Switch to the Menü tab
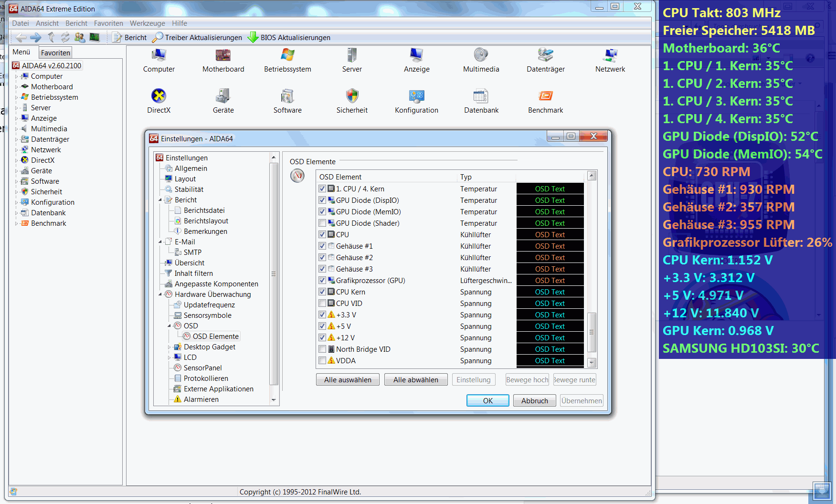Screen dimensions: 836x504 coord(21,52)
